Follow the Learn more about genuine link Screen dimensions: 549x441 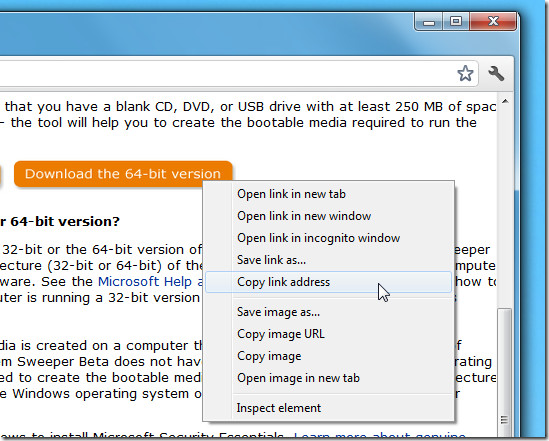click(x=380, y=436)
